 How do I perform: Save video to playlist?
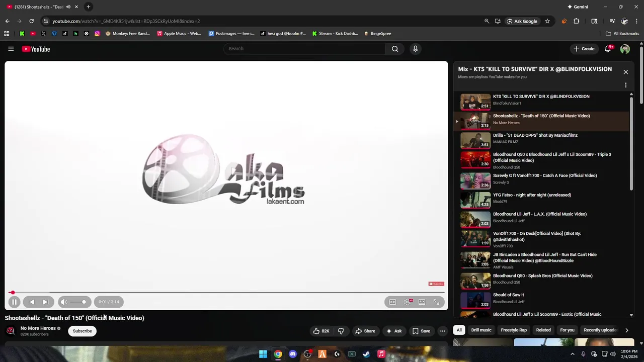[x=421, y=331]
